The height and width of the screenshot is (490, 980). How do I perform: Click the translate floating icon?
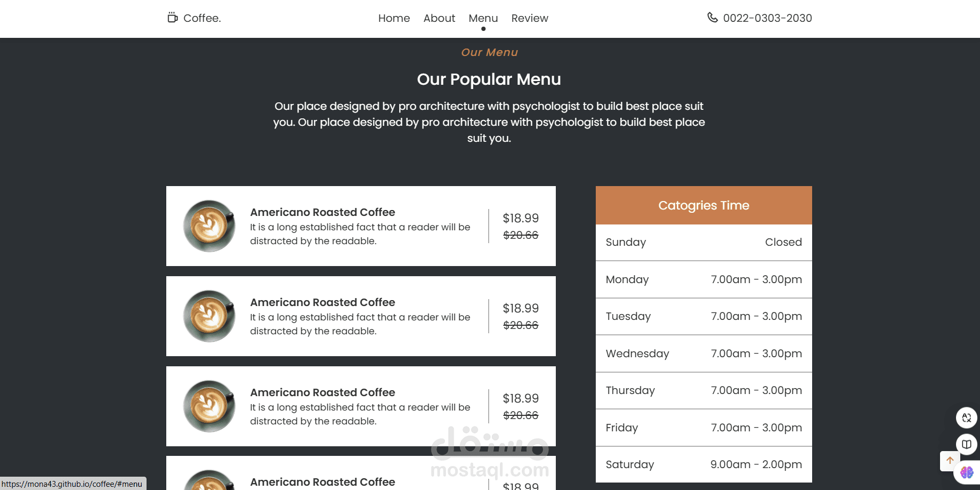(966, 418)
